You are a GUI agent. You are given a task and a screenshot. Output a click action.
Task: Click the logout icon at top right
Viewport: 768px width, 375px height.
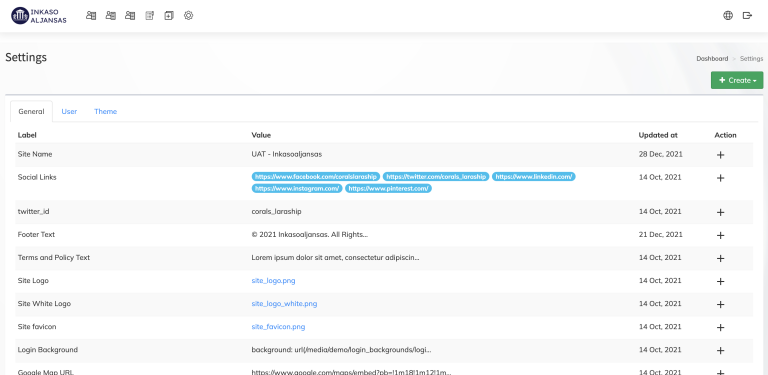(x=747, y=16)
